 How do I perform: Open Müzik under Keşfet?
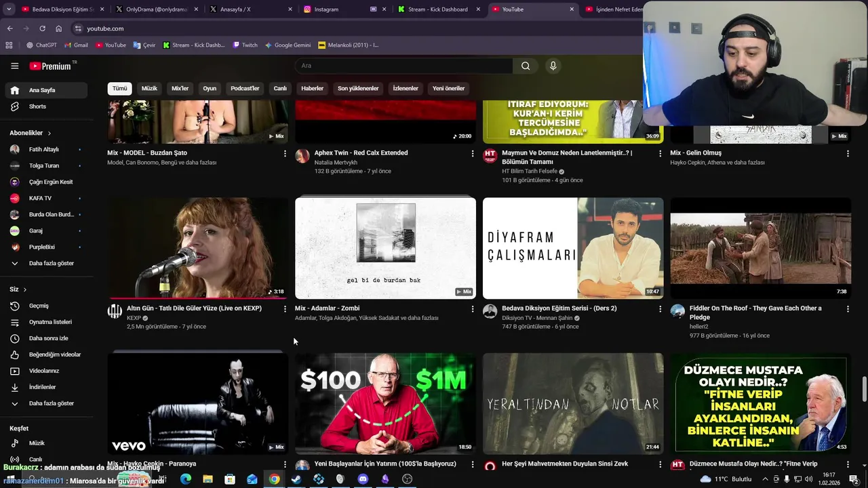coord(46,443)
